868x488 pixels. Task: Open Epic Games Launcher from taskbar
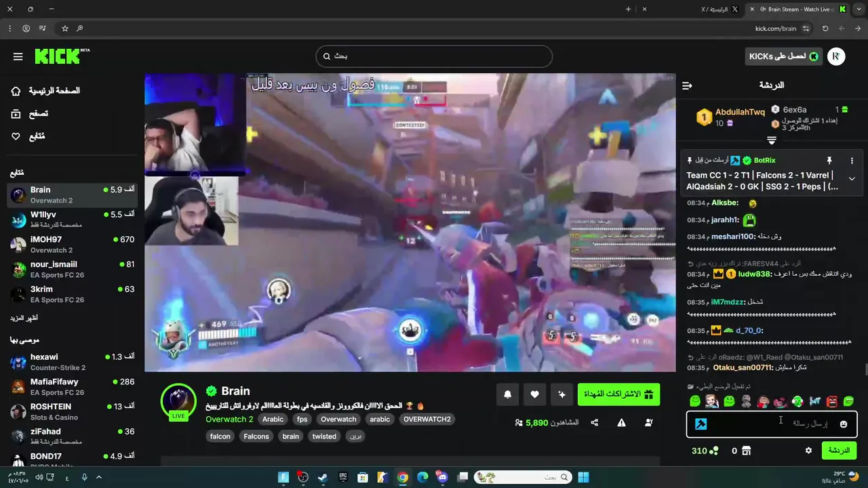click(343, 477)
